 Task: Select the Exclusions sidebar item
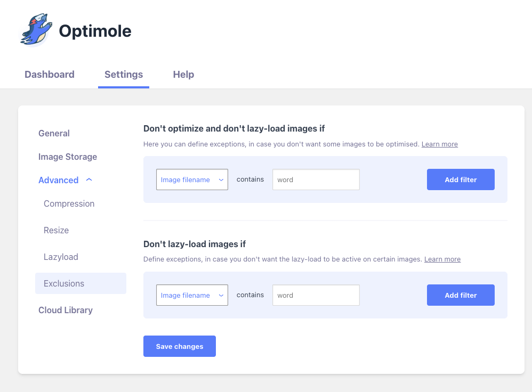click(64, 283)
